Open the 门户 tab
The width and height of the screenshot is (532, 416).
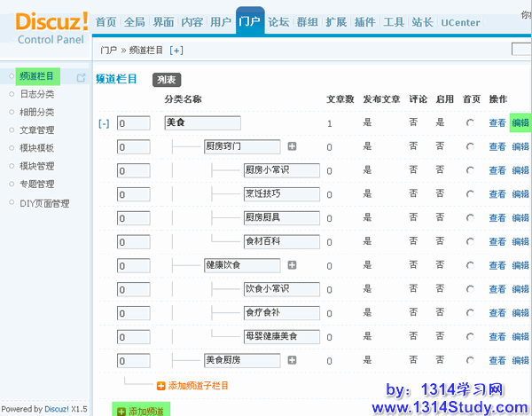(250, 22)
